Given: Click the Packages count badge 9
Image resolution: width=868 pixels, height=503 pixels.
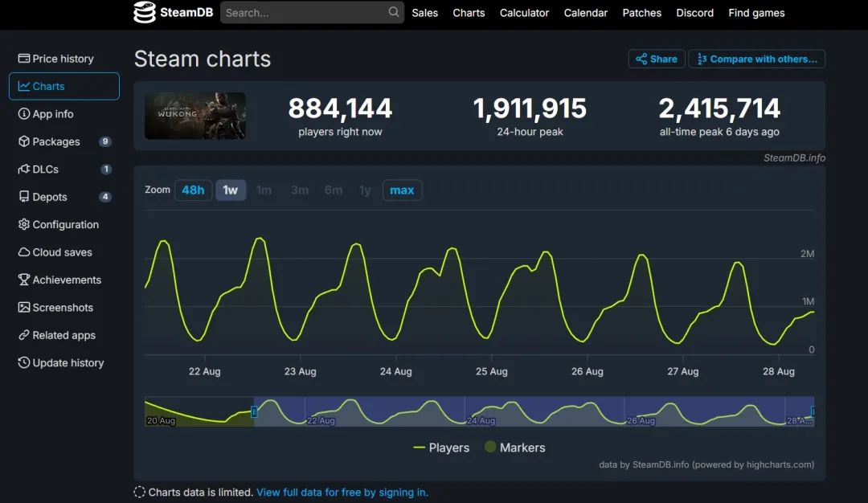Looking at the screenshot, I should 105,141.
